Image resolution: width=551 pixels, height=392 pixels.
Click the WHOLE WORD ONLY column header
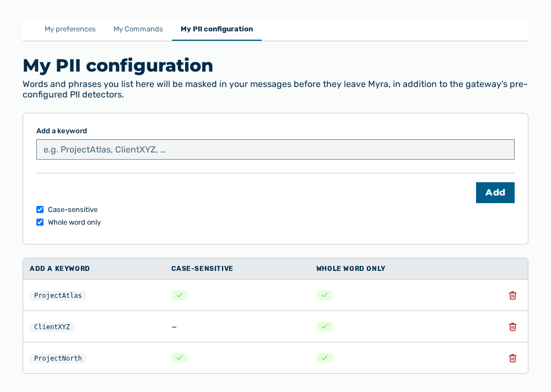click(350, 269)
